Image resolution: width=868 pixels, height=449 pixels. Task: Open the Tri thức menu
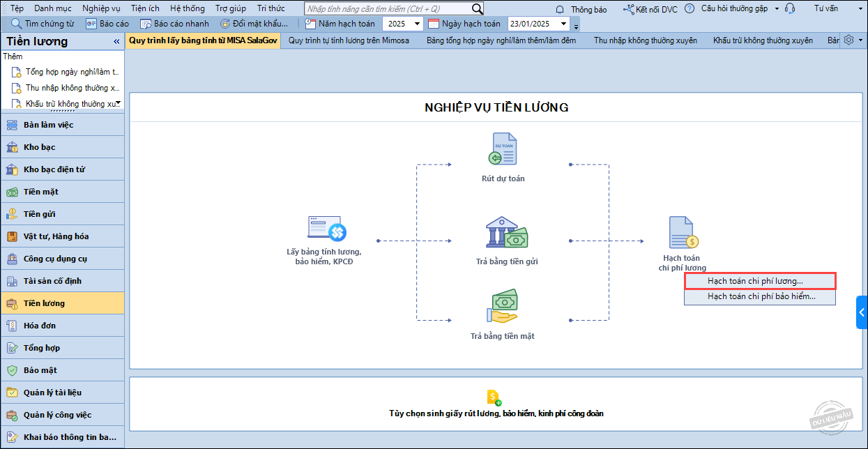click(271, 8)
